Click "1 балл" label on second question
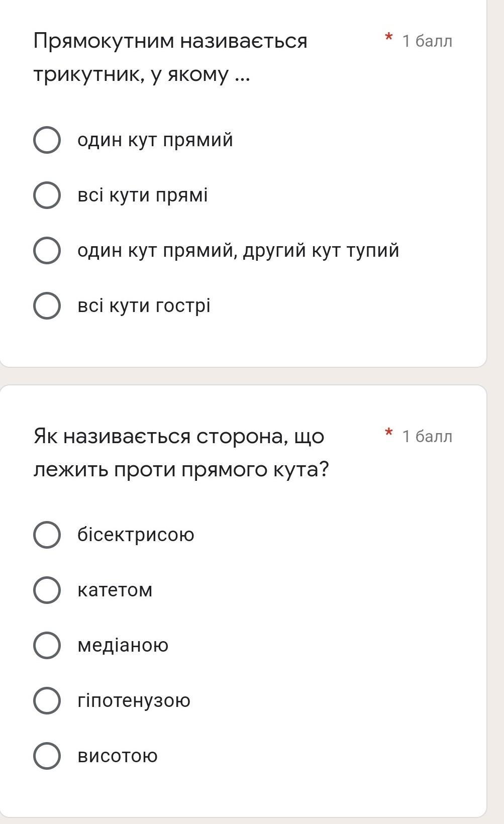 (427, 436)
